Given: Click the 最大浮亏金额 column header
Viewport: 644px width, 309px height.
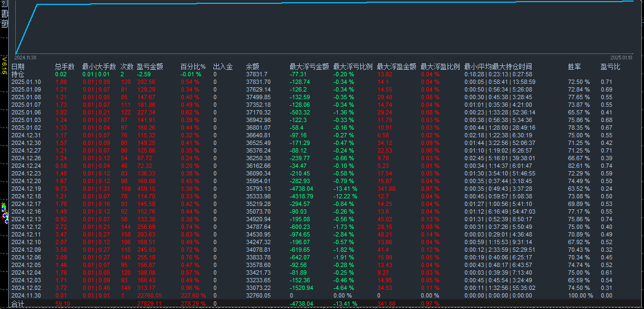Looking at the screenshot, I should point(309,67).
